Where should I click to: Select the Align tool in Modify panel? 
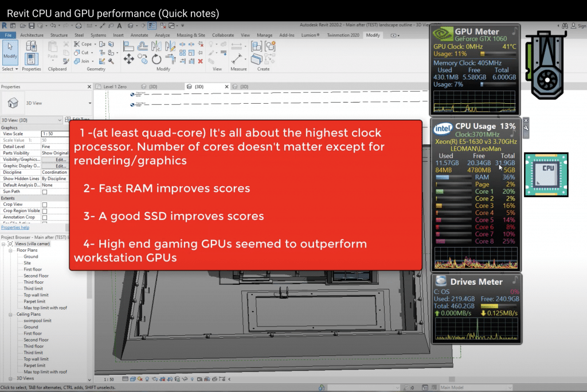pyautogui.click(x=128, y=46)
